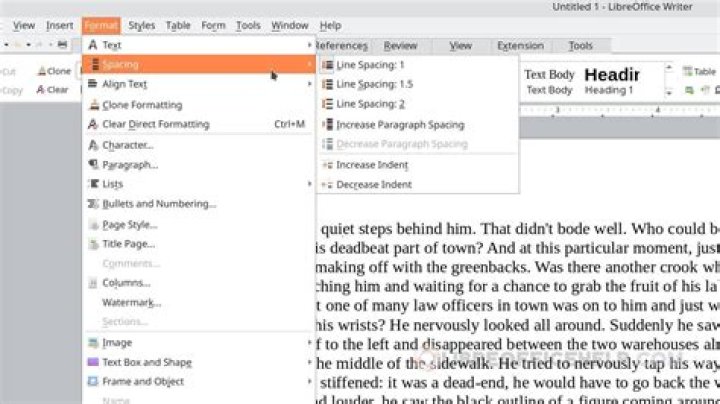Click the Text menu item icon

(x=93, y=45)
